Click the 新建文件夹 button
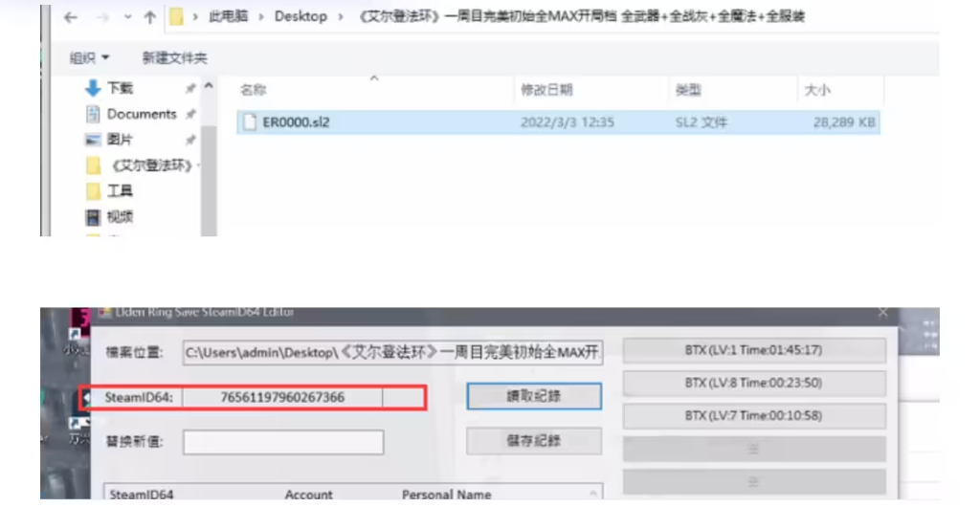Screen dimensions: 980x507 pyautogui.click(x=174, y=58)
